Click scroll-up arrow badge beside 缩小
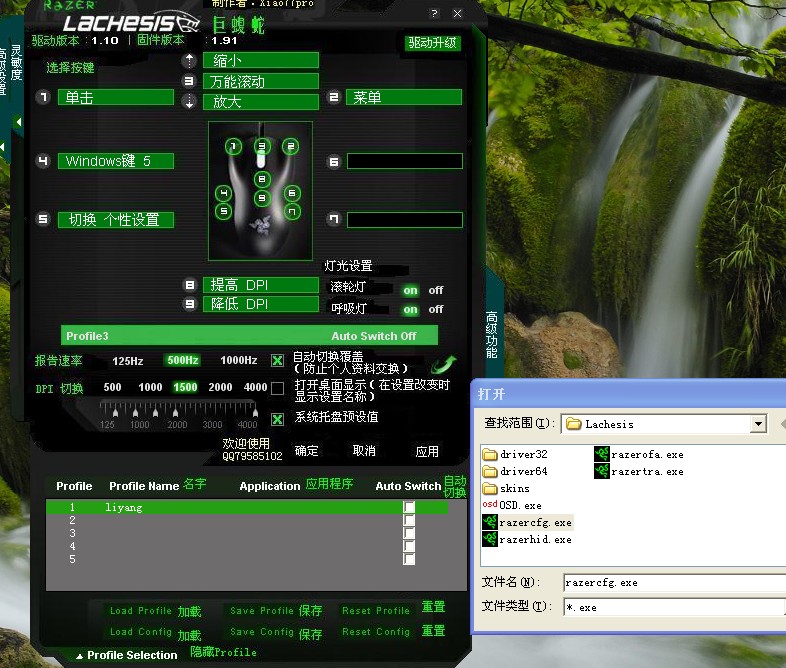This screenshot has height=668, width=786. [x=189, y=61]
